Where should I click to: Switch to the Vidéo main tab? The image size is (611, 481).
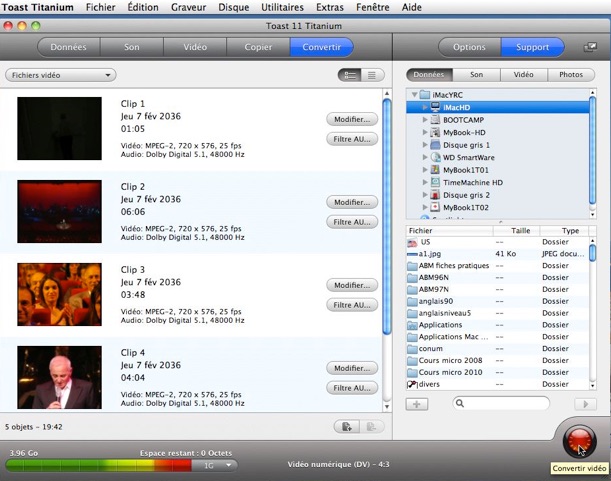pyautogui.click(x=195, y=47)
